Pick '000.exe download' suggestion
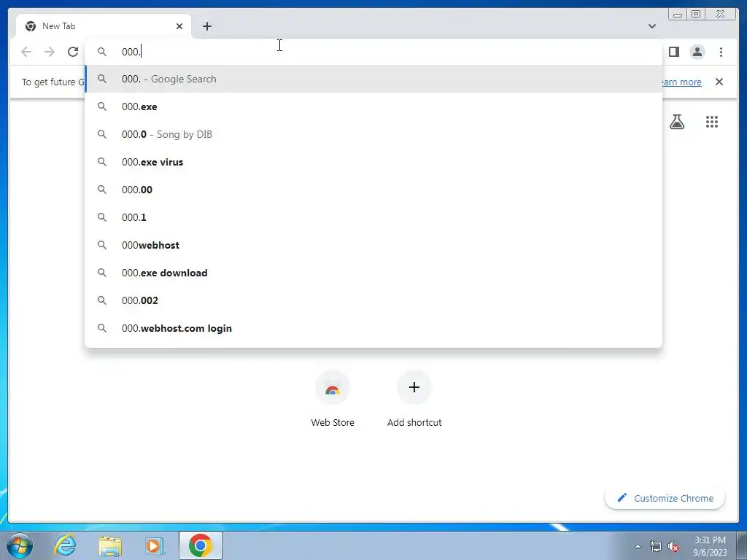 [373, 273]
